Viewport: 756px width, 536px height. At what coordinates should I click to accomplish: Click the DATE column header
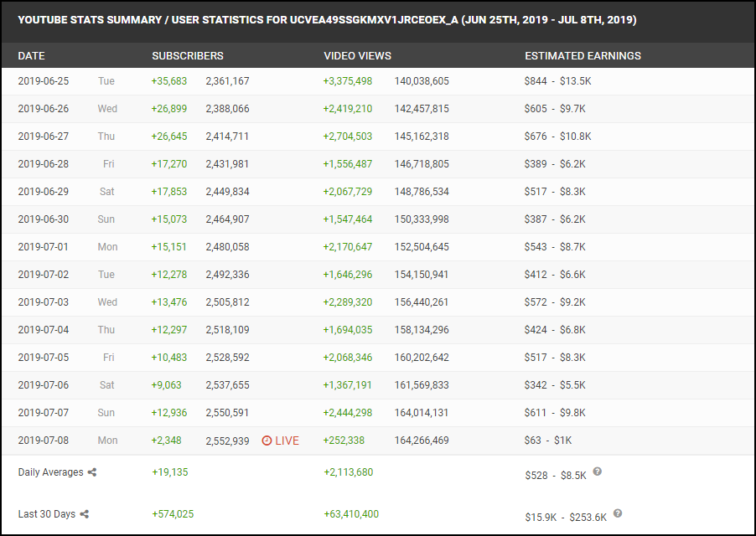click(x=32, y=56)
